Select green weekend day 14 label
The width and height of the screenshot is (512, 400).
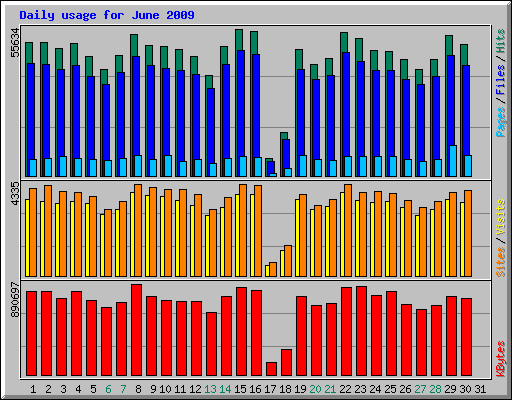(x=225, y=389)
